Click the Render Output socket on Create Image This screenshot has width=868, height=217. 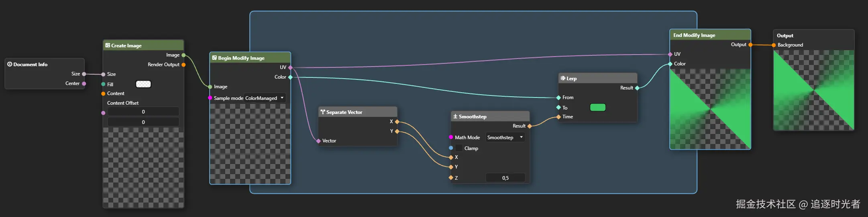tap(183, 65)
